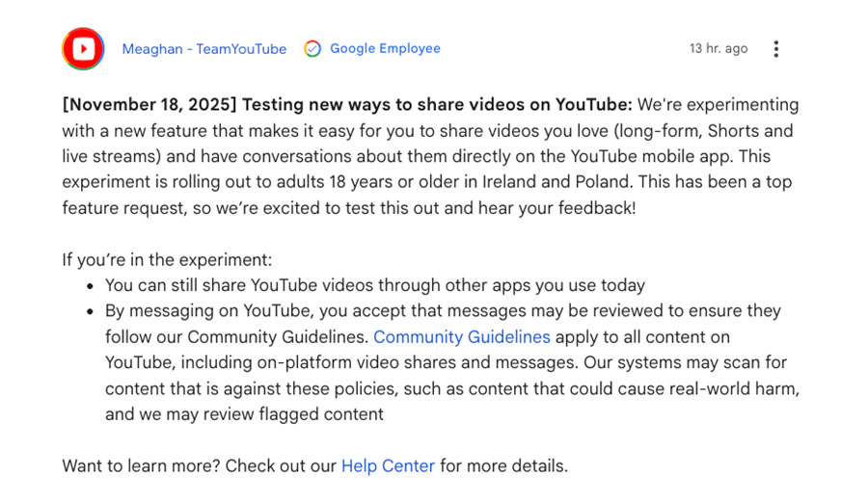Click the bullet starting By messaging on YouTube

coord(443,311)
